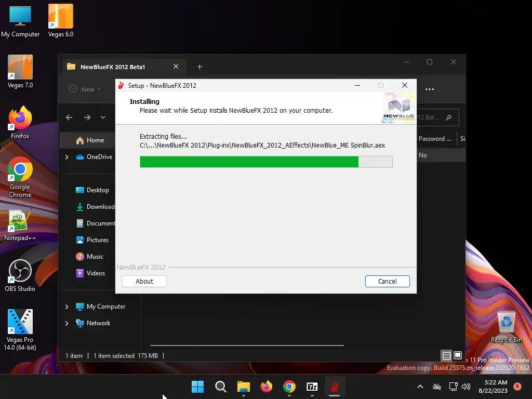The width and height of the screenshot is (532, 399).
Task: Select the Notepad++ desktop shortcut
Action: (20, 225)
